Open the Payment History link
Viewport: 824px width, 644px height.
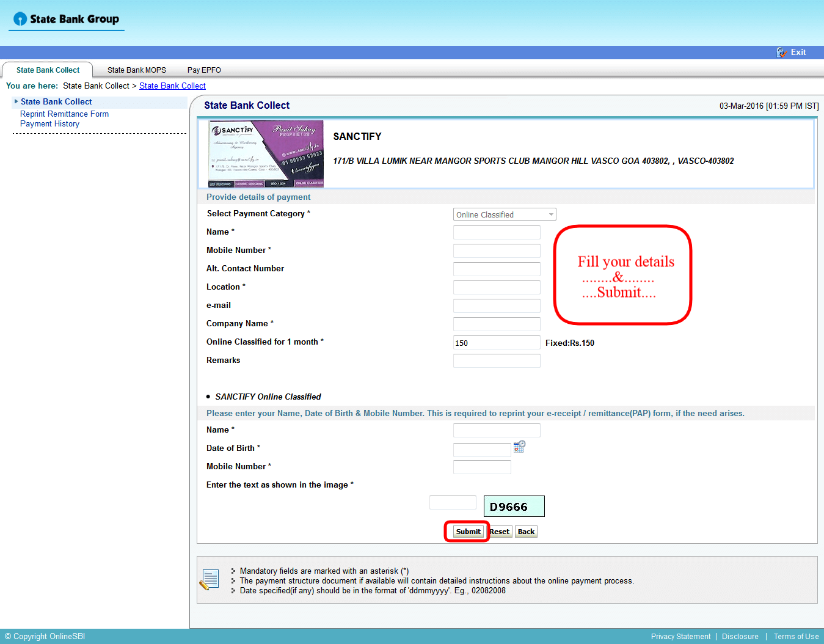click(49, 124)
